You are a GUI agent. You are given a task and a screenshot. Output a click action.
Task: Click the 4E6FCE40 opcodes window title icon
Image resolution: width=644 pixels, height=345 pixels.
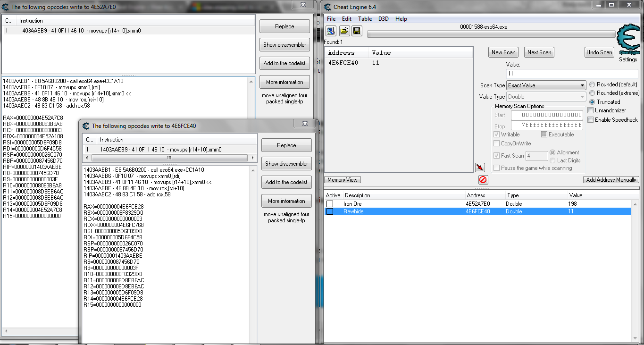[86, 126]
